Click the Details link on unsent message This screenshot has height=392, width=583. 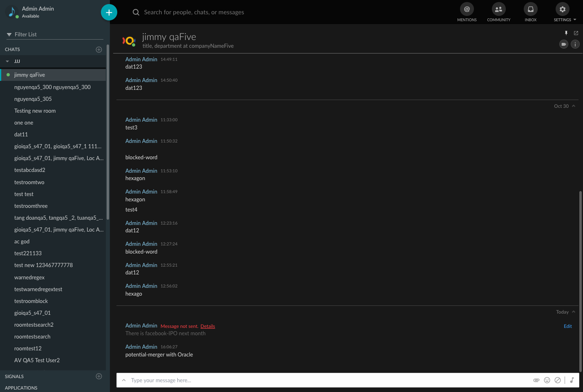click(x=208, y=326)
